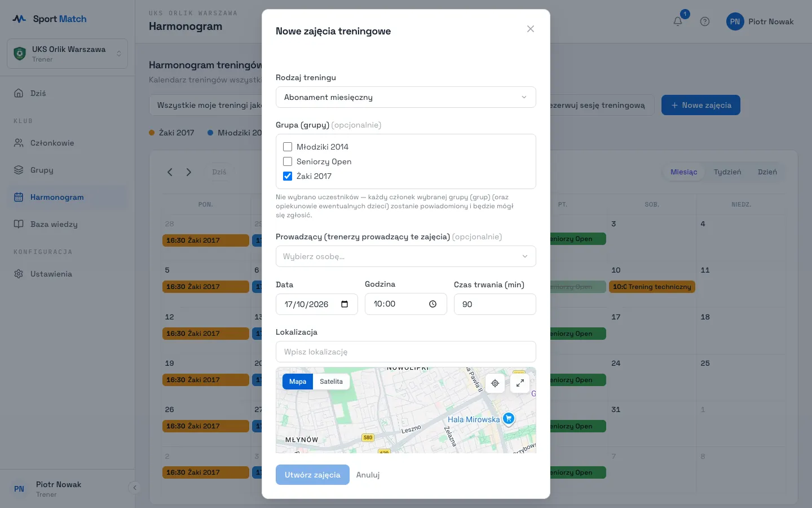This screenshot has width=812, height=508.
Task: Click the blue Młodziki legend dot
Action: [210, 133]
